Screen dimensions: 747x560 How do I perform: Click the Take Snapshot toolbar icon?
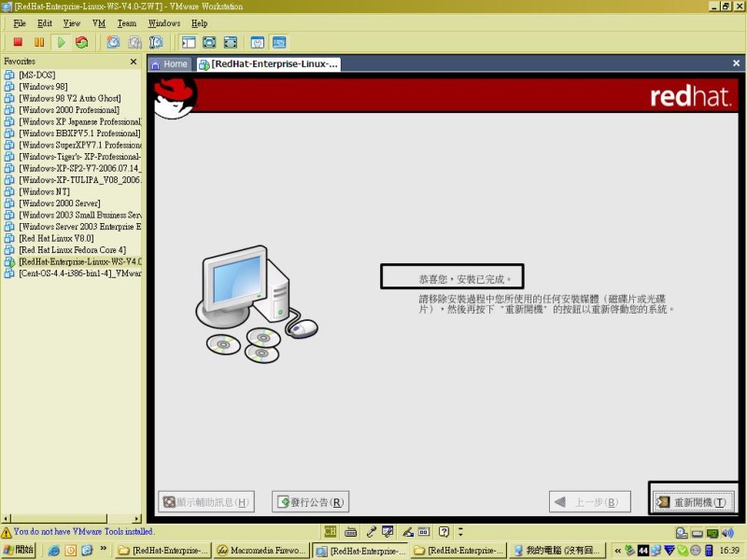pos(113,42)
